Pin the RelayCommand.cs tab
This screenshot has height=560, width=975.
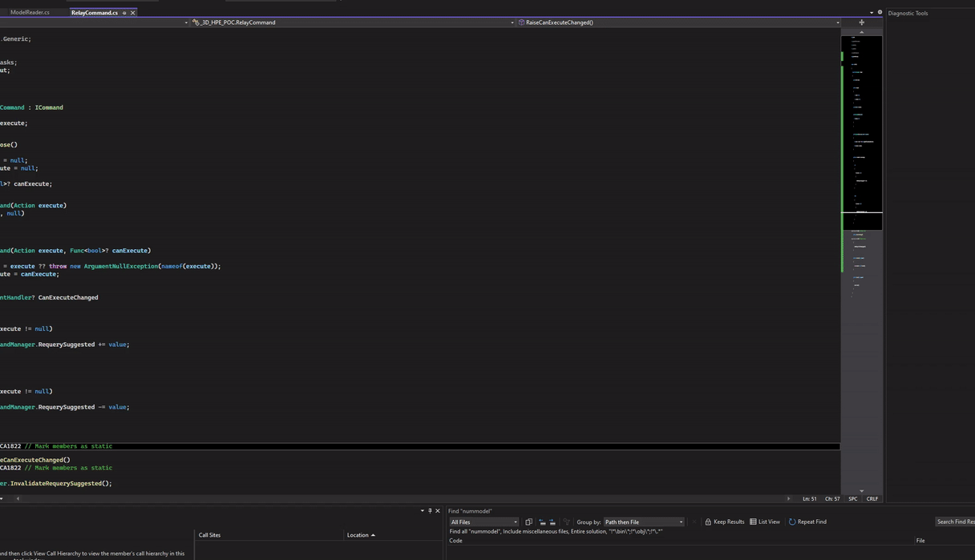click(x=124, y=13)
